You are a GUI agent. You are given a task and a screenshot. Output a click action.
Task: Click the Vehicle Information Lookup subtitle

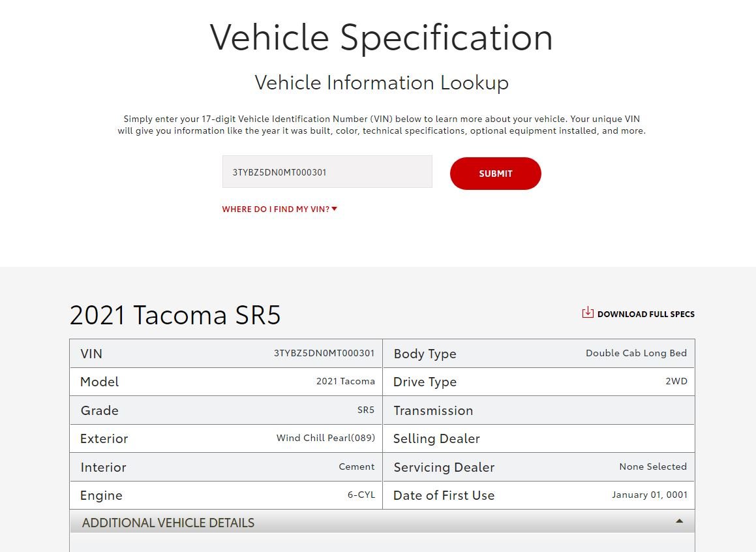pyautogui.click(x=382, y=83)
